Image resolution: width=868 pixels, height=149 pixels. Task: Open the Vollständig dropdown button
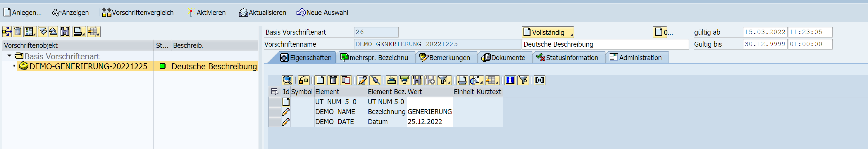coord(547,33)
